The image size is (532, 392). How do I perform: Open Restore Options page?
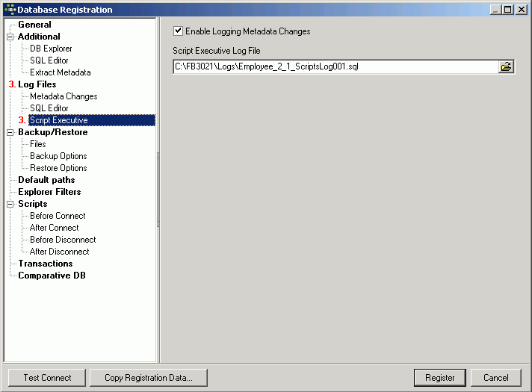pos(58,168)
